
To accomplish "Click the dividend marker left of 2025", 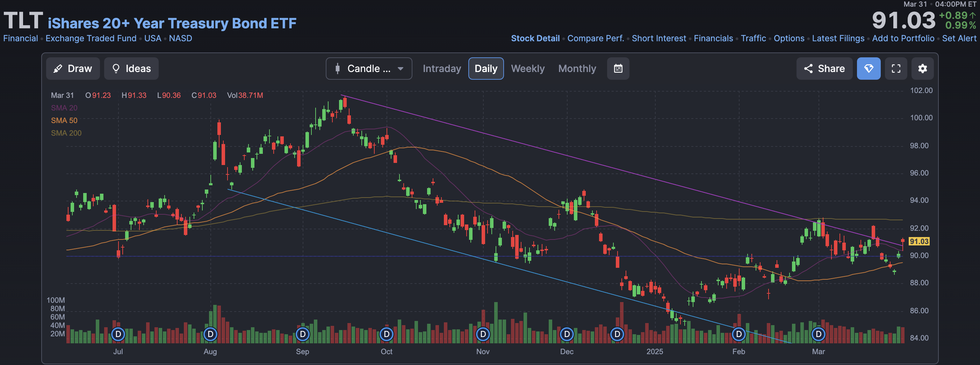I will coord(617,334).
